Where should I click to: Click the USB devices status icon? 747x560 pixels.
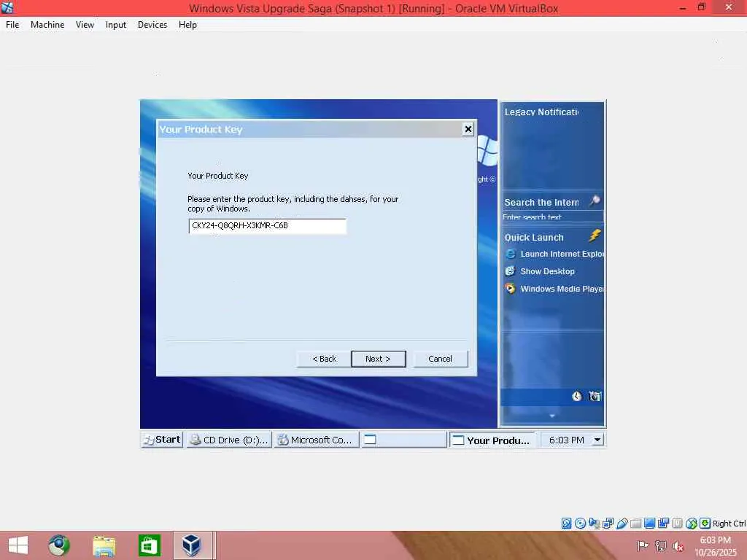pos(622,524)
